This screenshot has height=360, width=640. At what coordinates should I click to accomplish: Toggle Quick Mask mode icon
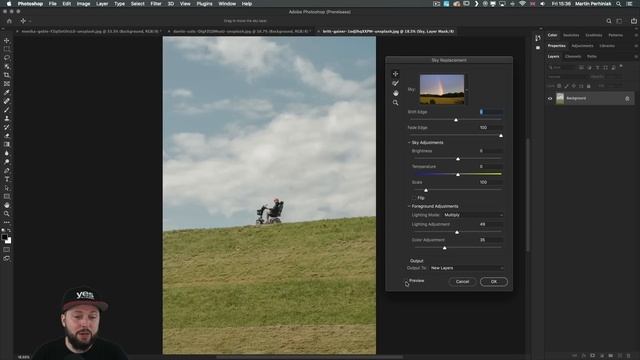click(7, 249)
